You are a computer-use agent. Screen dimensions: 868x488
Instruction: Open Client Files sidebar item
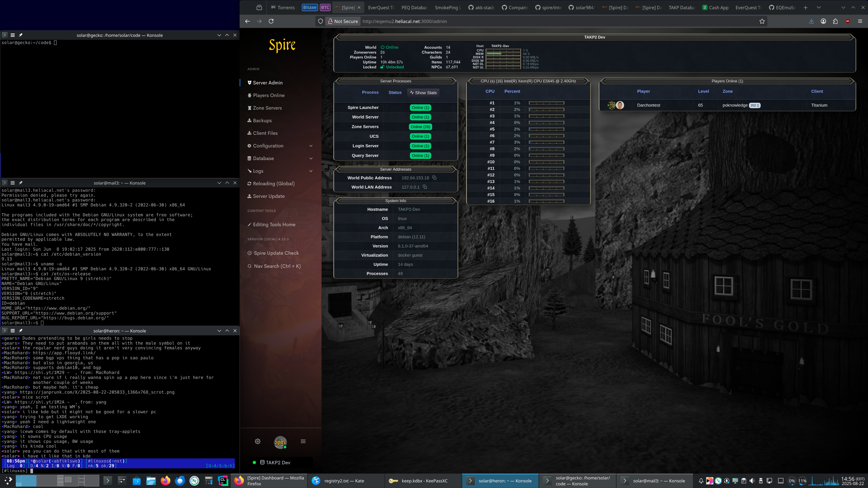pyautogui.click(x=262, y=133)
